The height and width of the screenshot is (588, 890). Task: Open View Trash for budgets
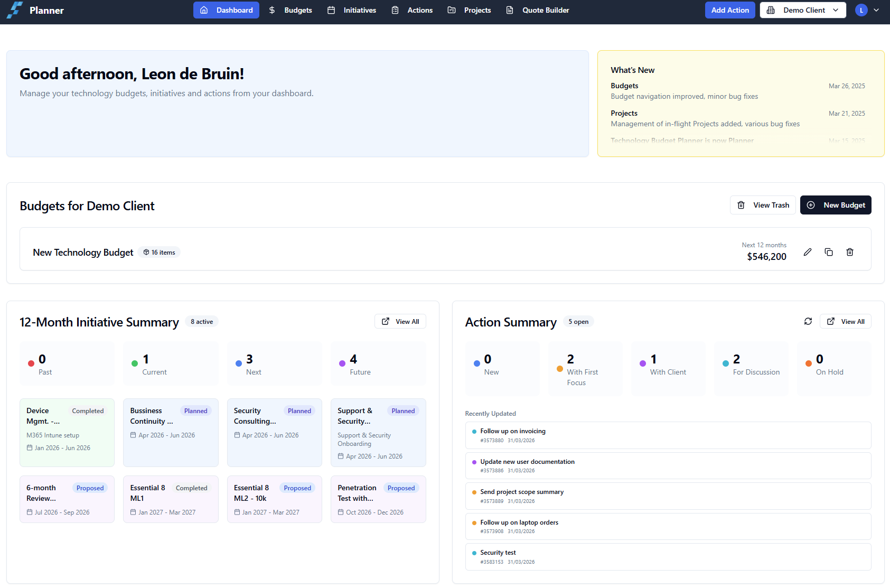tap(763, 205)
